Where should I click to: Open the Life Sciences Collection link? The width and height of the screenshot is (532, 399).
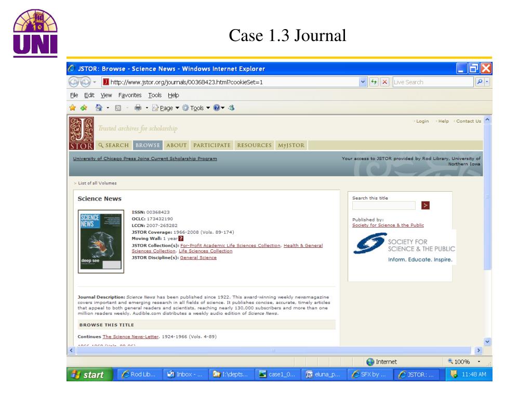click(x=206, y=251)
